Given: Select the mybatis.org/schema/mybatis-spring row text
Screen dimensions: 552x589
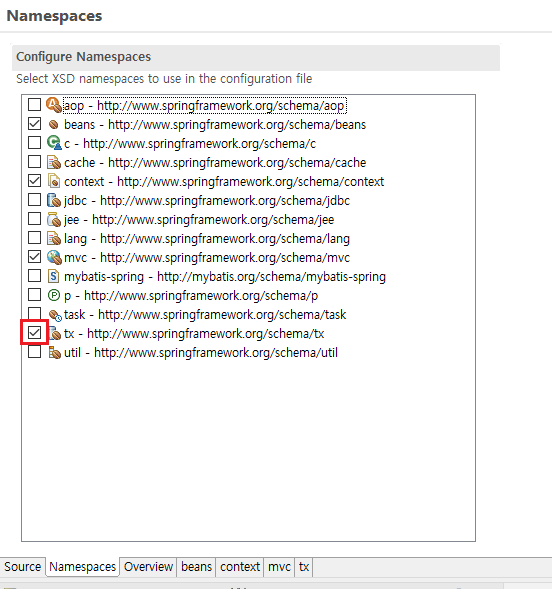Looking at the screenshot, I should [225, 277].
